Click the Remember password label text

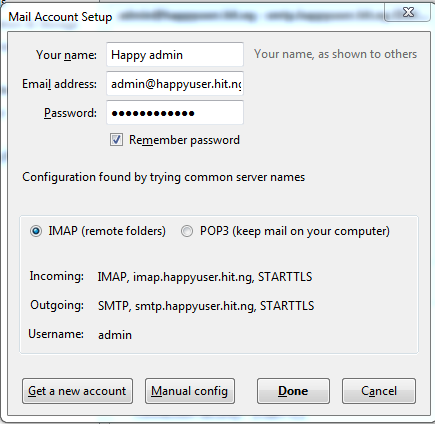point(184,140)
